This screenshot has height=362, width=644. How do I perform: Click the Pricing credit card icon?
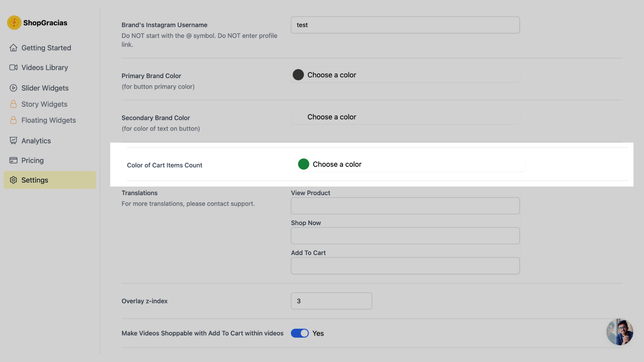(x=13, y=161)
